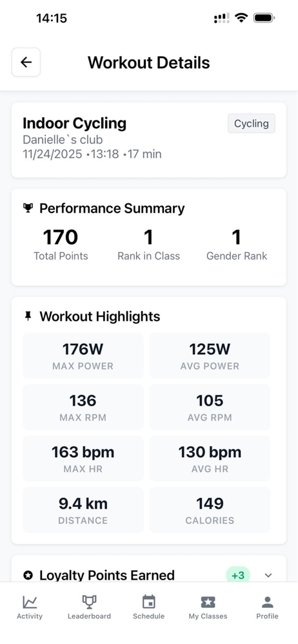Tap the Cycling category tag
The image size is (298, 644).
tap(252, 124)
